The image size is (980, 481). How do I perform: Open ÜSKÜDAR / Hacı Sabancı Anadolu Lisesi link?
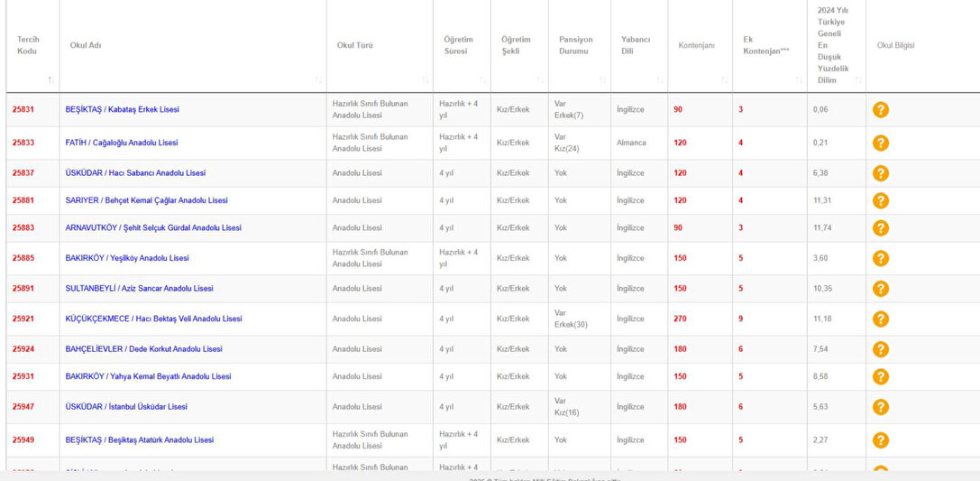click(135, 173)
